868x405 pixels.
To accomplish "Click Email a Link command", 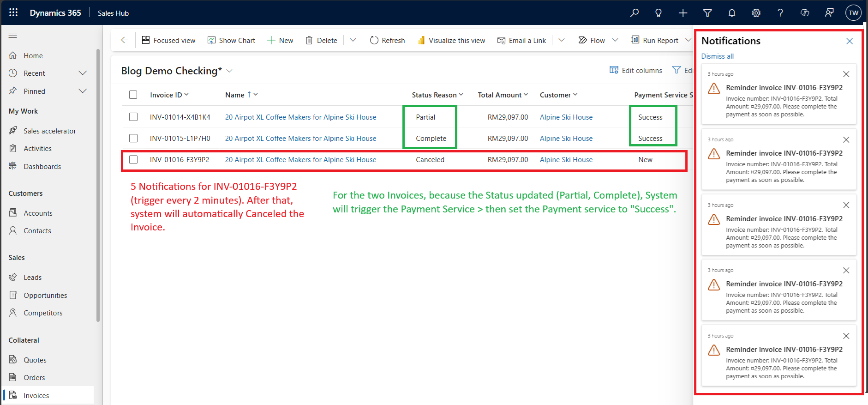I will pyautogui.click(x=521, y=40).
